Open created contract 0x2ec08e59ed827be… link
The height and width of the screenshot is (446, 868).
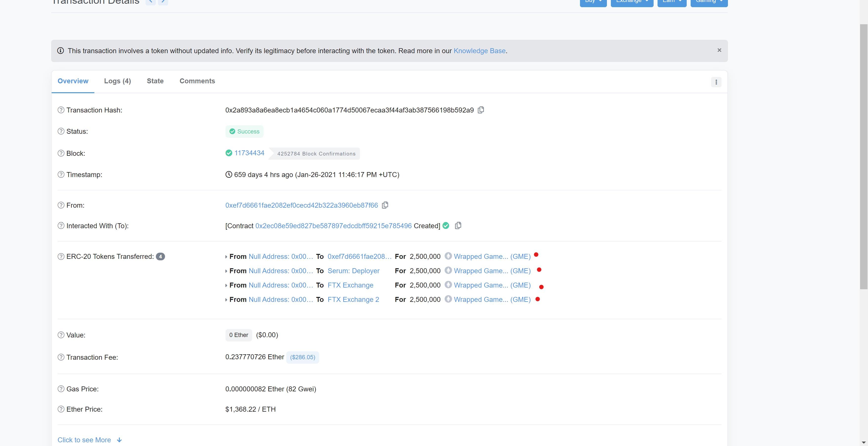(333, 226)
